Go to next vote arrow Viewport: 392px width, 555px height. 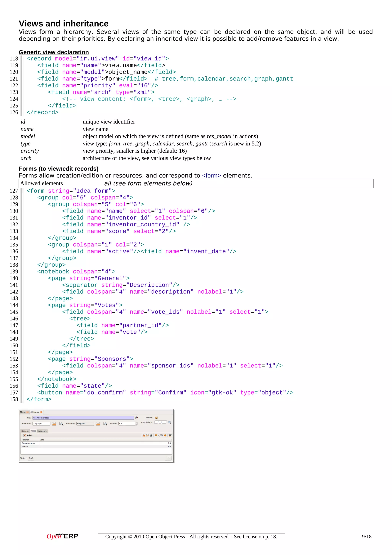165,435
